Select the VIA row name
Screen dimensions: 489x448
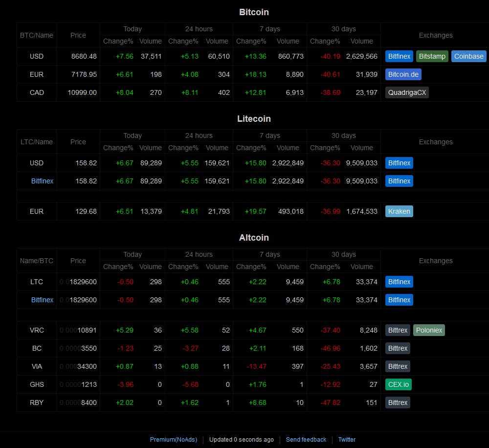[x=37, y=366]
